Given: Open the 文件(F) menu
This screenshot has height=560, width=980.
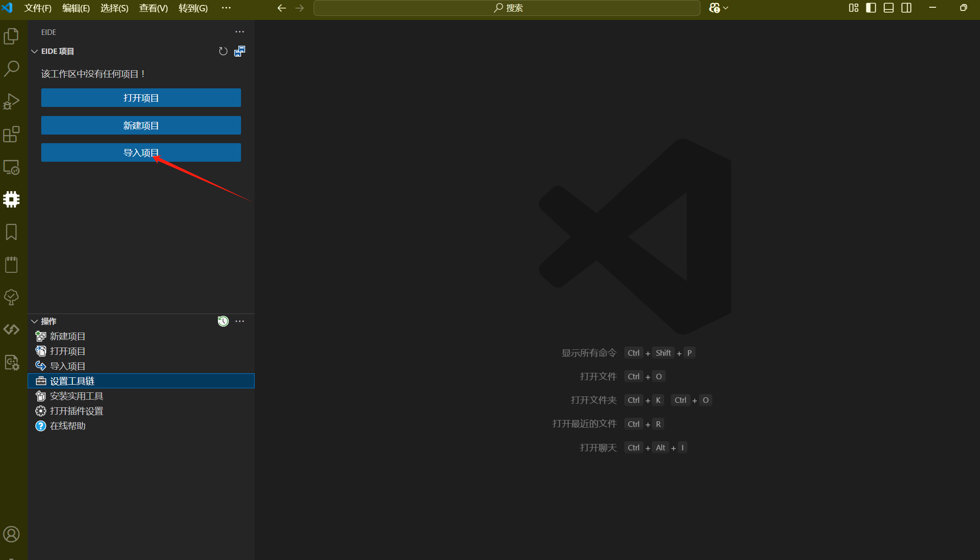Looking at the screenshot, I should click(x=38, y=8).
